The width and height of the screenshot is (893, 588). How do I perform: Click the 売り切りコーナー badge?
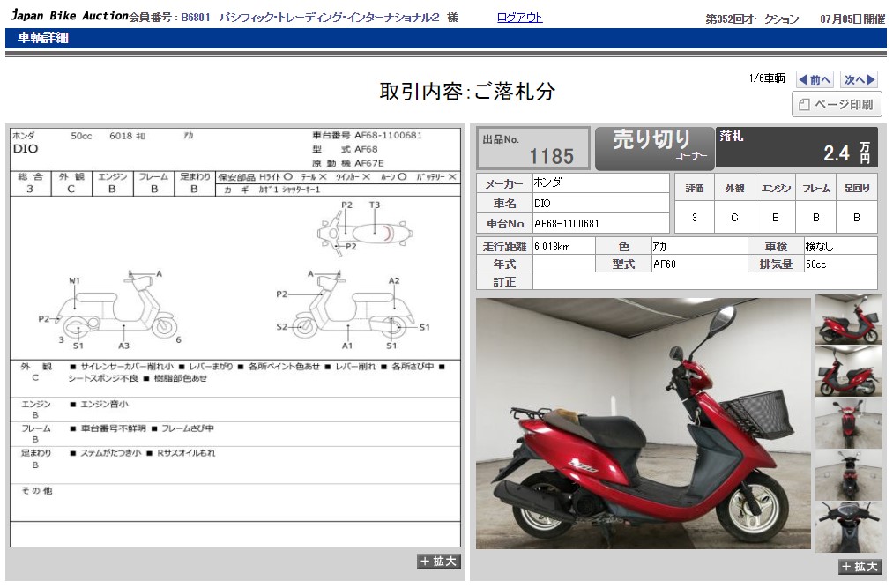(654, 148)
